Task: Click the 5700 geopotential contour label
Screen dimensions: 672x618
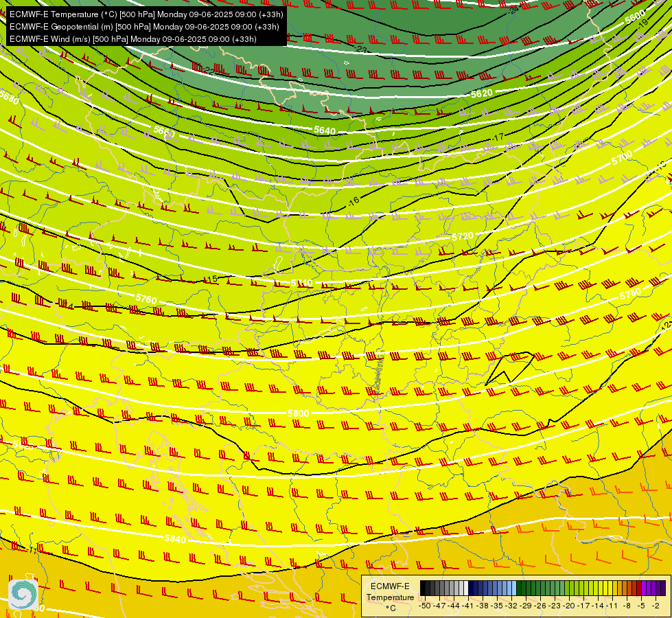Action: (x=621, y=158)
